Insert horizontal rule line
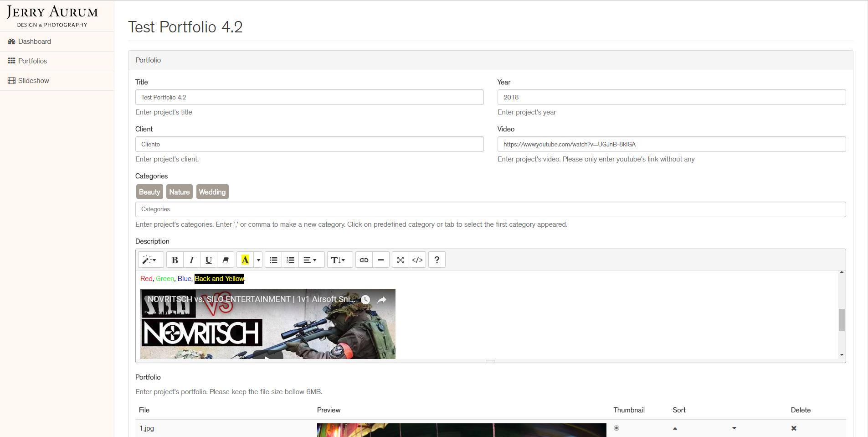The width and height of the screenshot is (868, 437). (381, 260)
